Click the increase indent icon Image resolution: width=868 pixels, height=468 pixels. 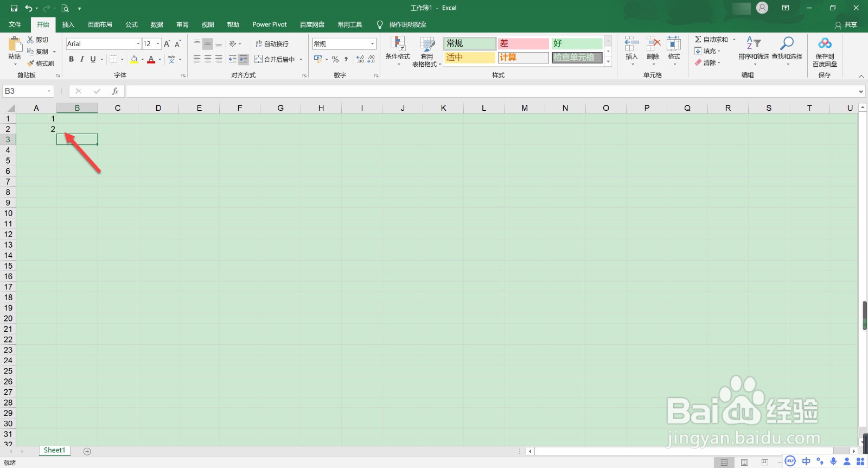(x=244, y=59)
